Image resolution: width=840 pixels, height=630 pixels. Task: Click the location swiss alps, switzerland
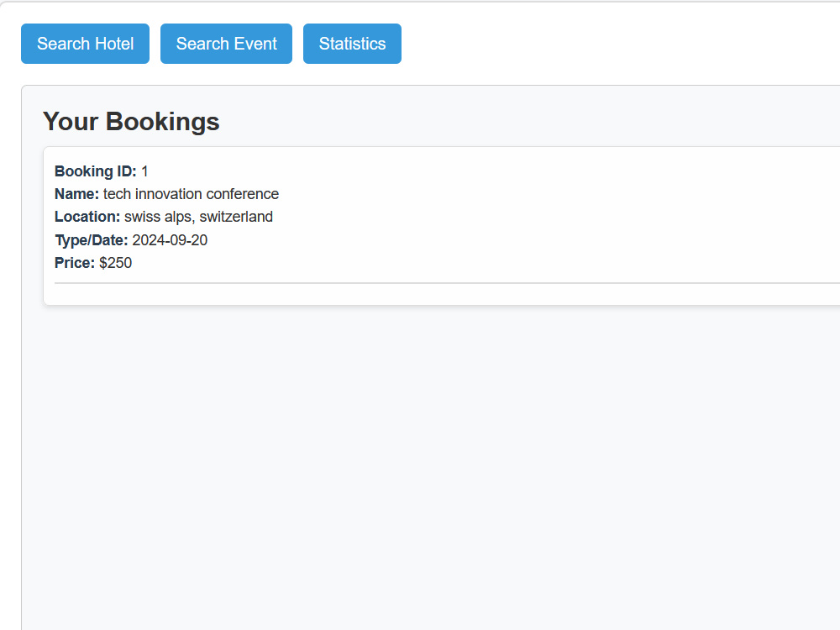pyautogui.click(x=198, y=217)
